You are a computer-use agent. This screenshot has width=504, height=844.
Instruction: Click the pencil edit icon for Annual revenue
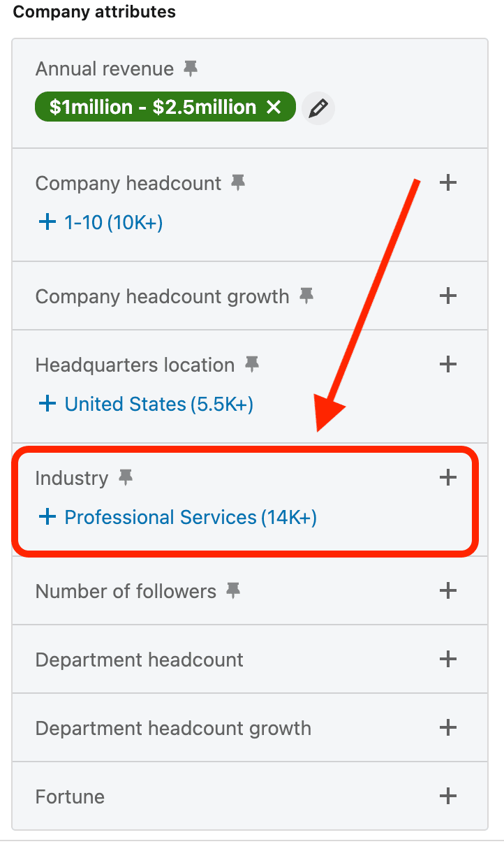pos(318,108)
